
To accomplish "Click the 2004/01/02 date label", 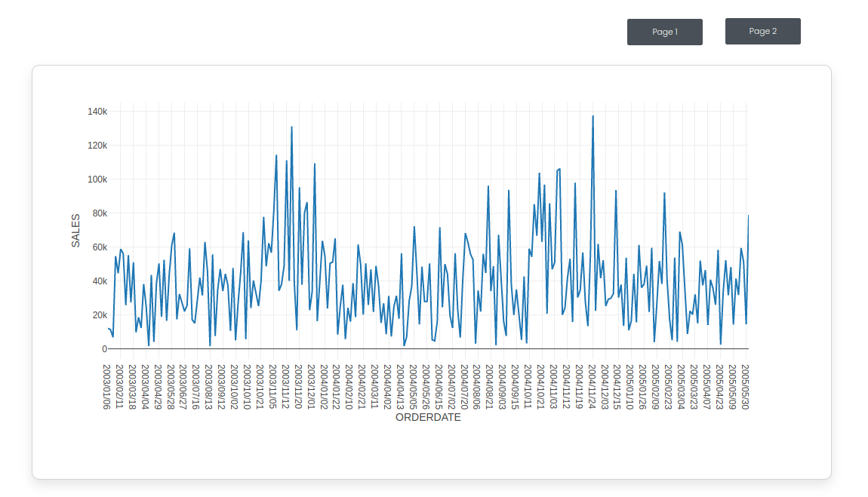I will pyautogui.click(x=324, y=386).
